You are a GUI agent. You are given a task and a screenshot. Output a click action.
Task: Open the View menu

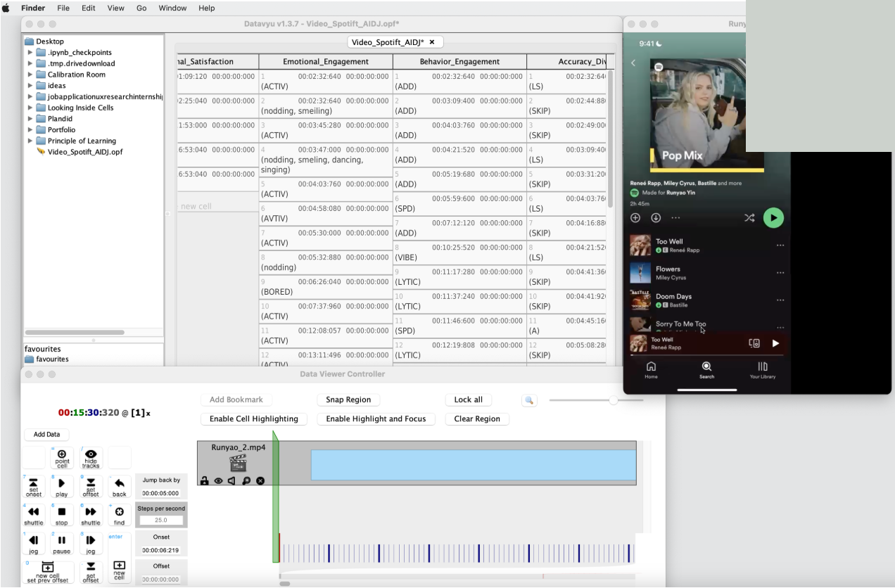pyautogui.click(x=116, y=8)
